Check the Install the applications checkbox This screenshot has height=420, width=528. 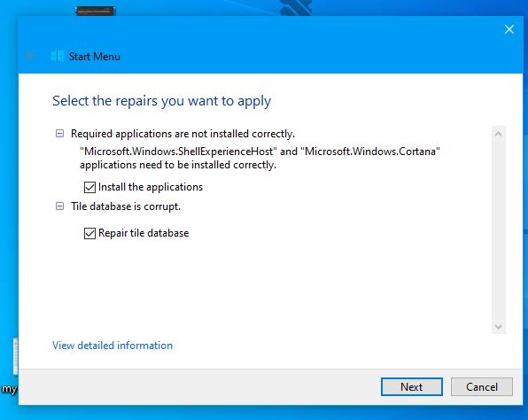pyautogui.click(x=89, y=187)
